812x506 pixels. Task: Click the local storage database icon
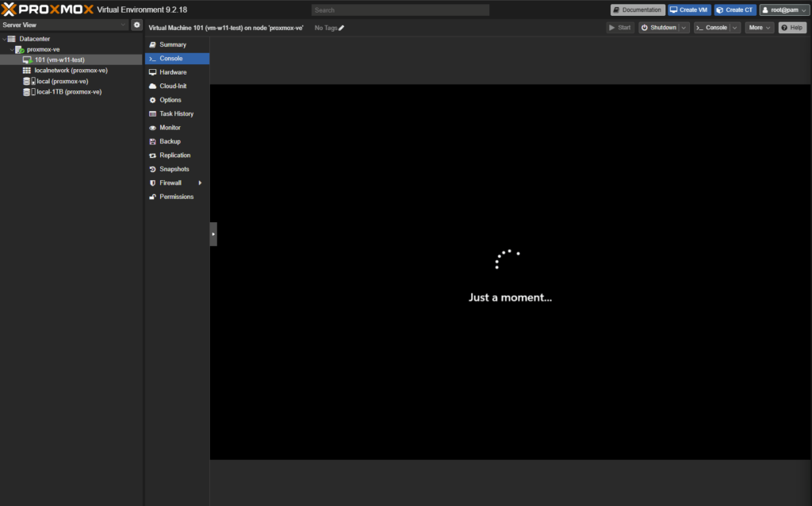pos(26,82)
